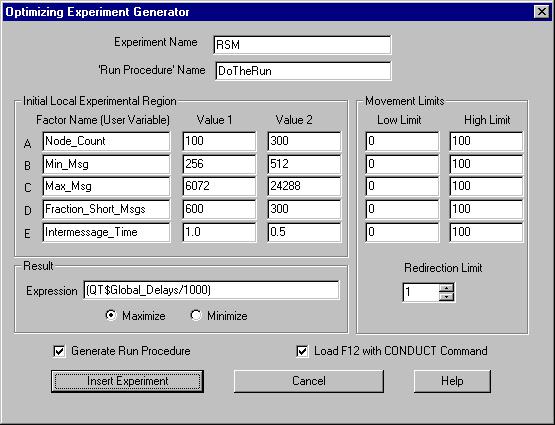Edit Low Limit field for factor E row
This screenshot has width=555, height=425.
(x=402, y=232)
